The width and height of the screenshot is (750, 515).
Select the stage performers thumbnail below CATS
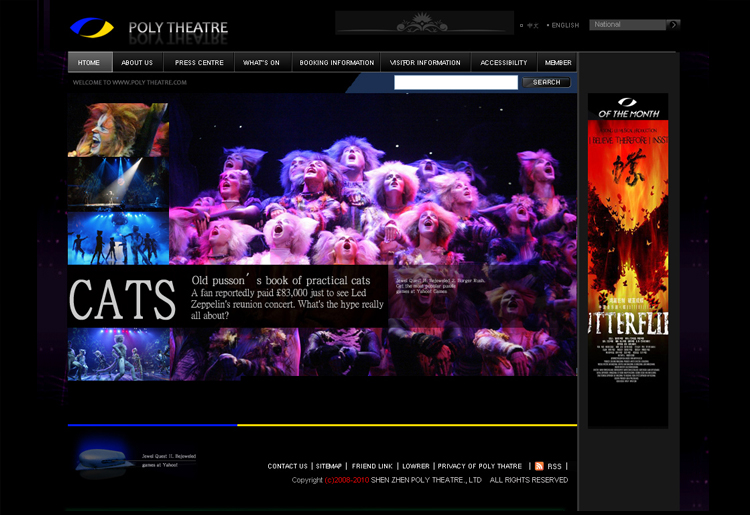coord(119,354)
